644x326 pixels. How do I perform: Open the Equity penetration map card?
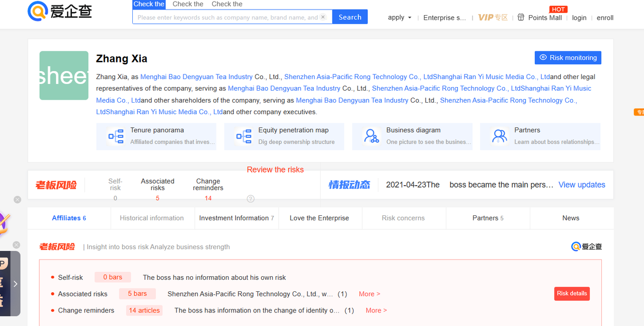pos(284,136)
